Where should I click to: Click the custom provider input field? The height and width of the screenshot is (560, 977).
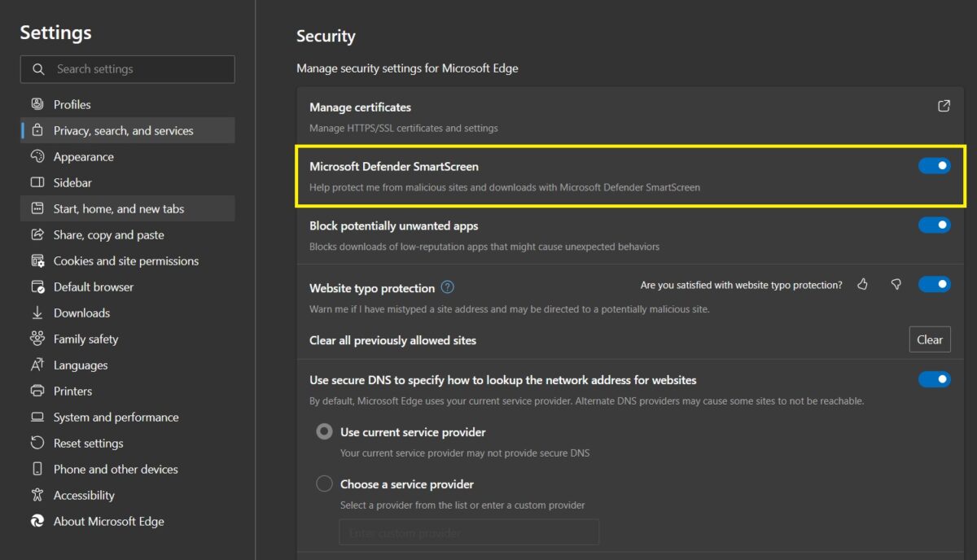tap(469, 532)
